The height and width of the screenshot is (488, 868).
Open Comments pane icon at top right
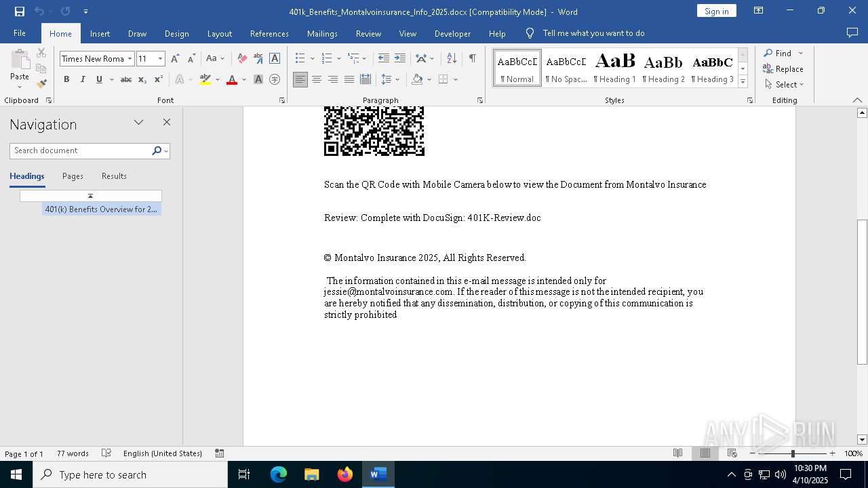[x=852, y=33]
